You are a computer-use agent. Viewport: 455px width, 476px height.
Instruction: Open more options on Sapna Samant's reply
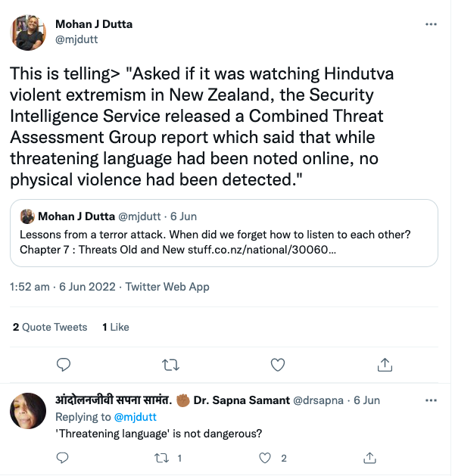[x=431, y=400]
